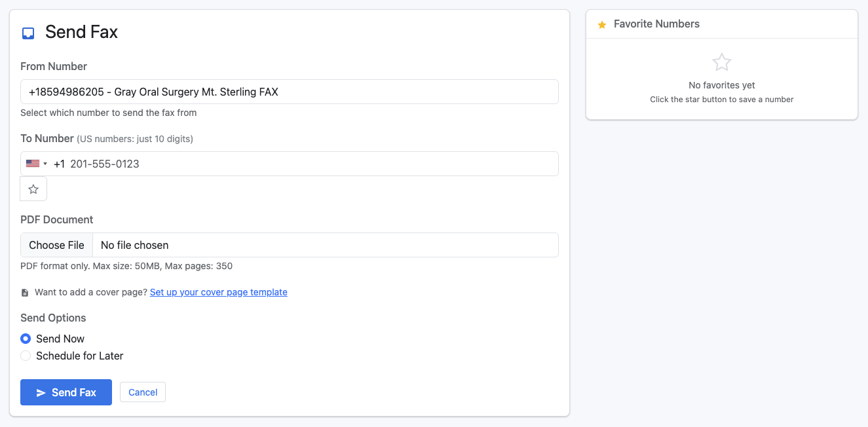The height and width of the screenshot is (427, 868).
Task: Click the '(US numbers: just 10 digits)' hint
Action: click(135, 139)
